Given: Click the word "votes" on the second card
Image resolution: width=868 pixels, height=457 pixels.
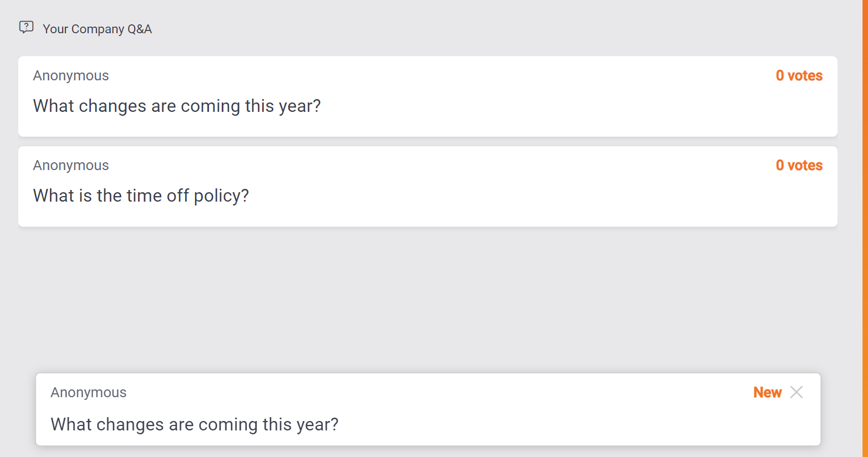Looking at the screenshot, I should point(805,166).
